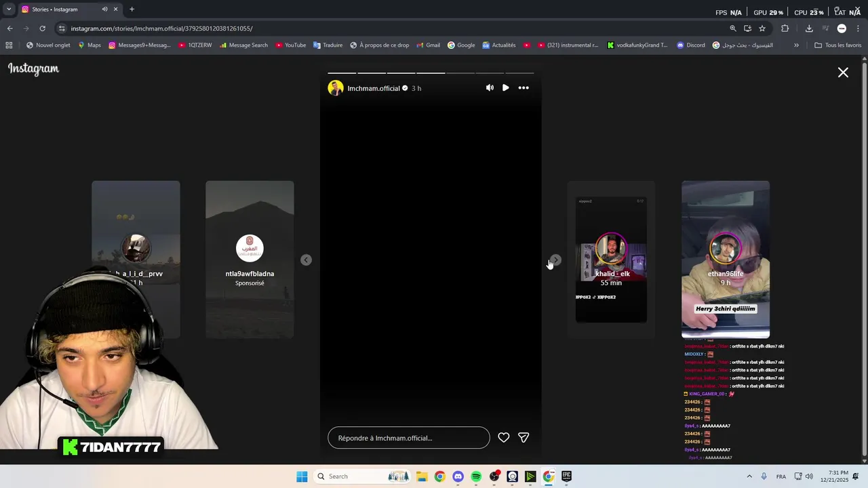Click the page vertical scrollbar

864,260
